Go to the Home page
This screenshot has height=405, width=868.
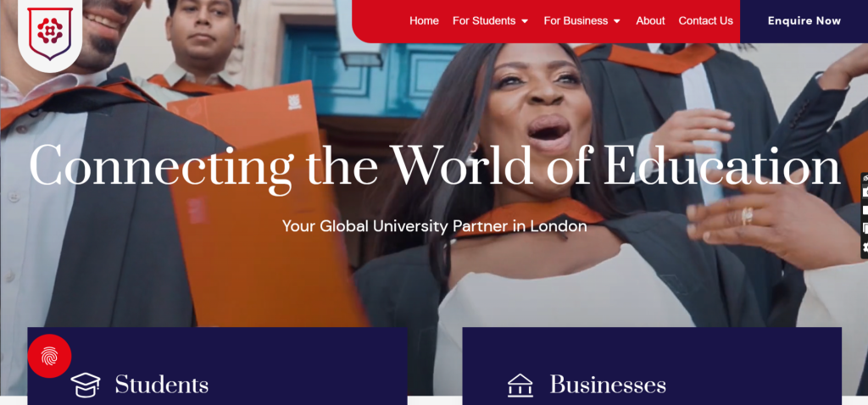pyautogui.click(x=424, y=21)
